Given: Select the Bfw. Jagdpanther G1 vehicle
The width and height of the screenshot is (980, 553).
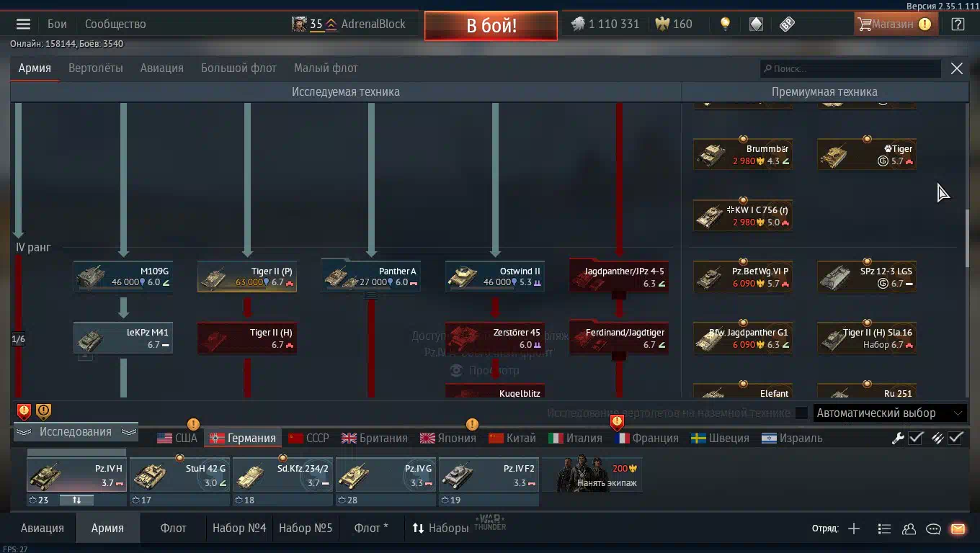Looking at the screenshot, I should (x=743, y=338).
